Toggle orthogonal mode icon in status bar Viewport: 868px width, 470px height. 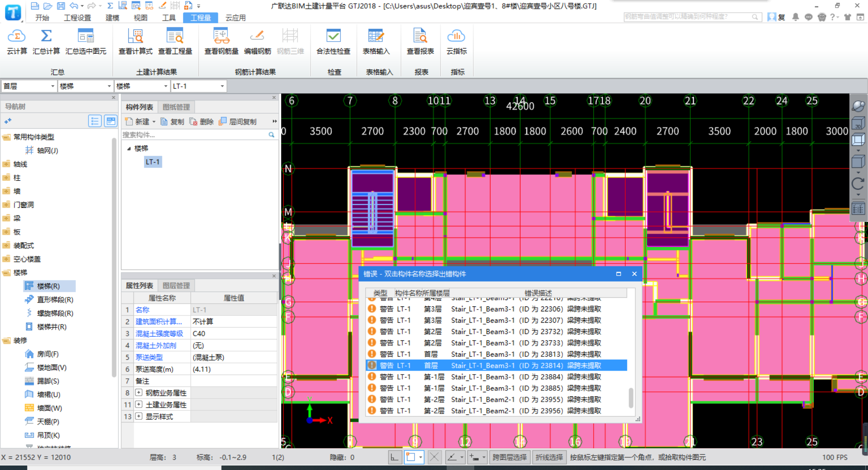point(395,457)
